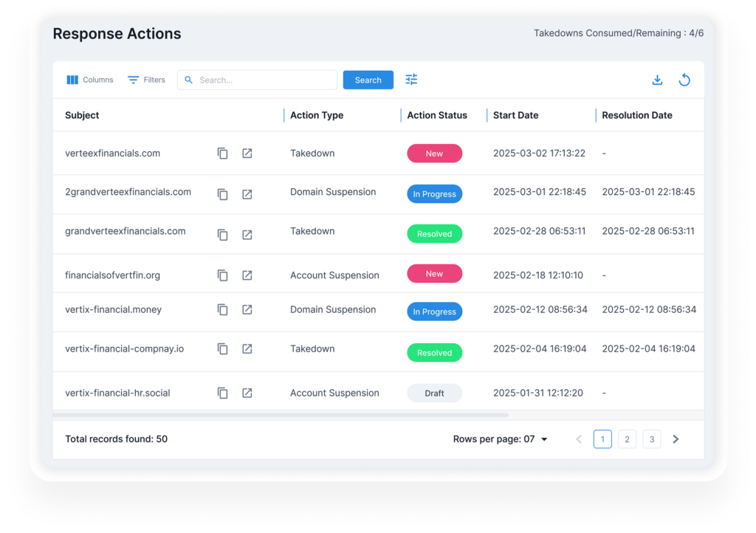Refresh the response actions list
This screenshot has height=533, width=756.
[x=684, y=80]
